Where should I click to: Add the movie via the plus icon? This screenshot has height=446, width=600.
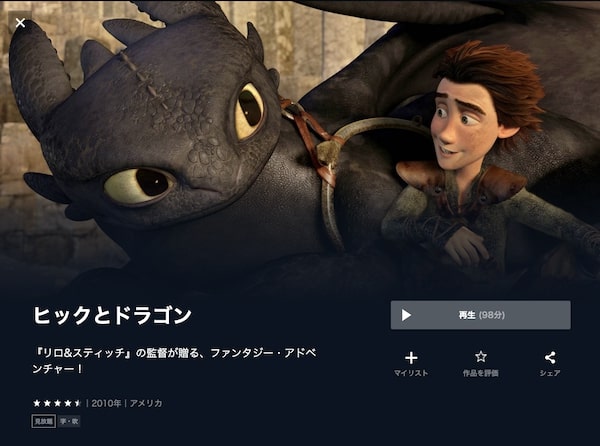tap(411, 358)
